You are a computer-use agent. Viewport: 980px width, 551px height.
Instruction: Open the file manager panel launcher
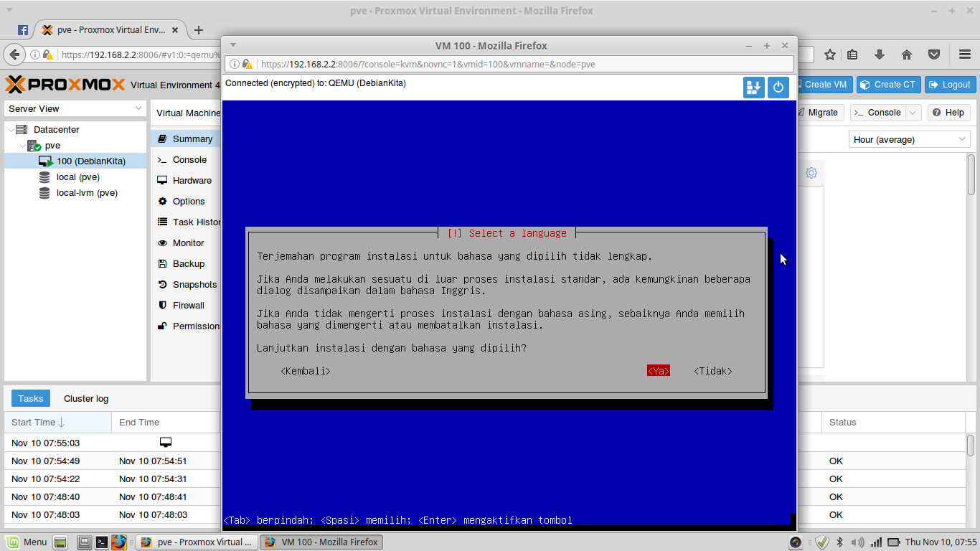(85, 542)
